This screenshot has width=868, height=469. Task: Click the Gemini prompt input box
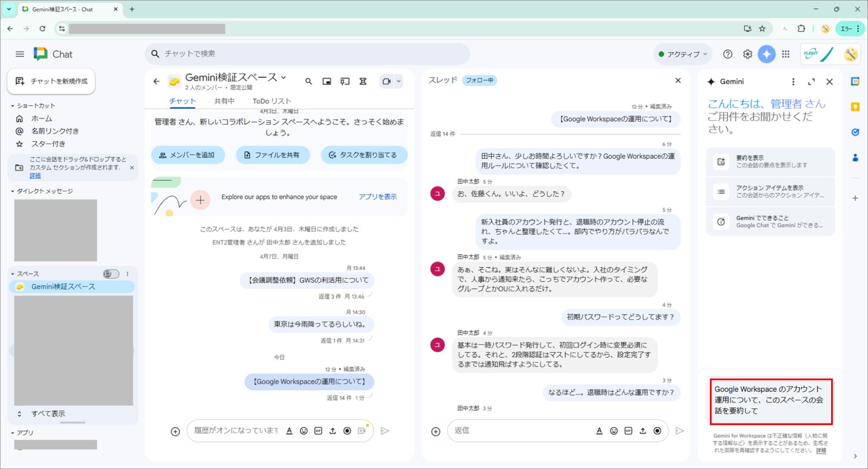771,401
